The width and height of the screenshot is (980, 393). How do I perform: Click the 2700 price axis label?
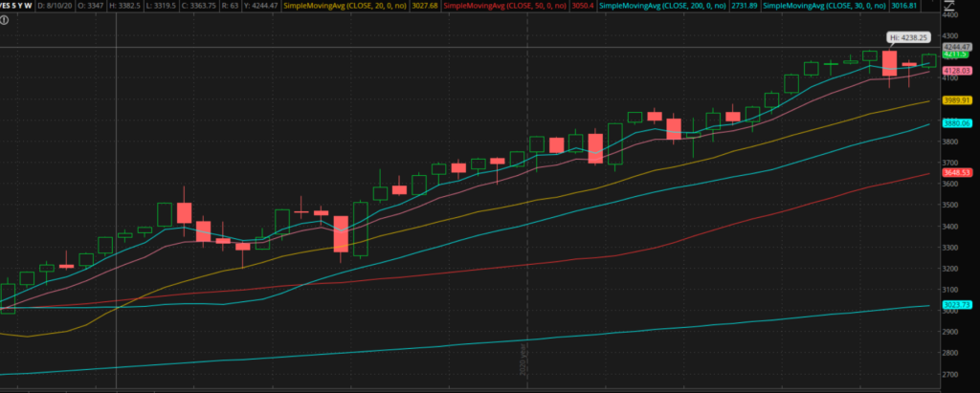[950, 374]
